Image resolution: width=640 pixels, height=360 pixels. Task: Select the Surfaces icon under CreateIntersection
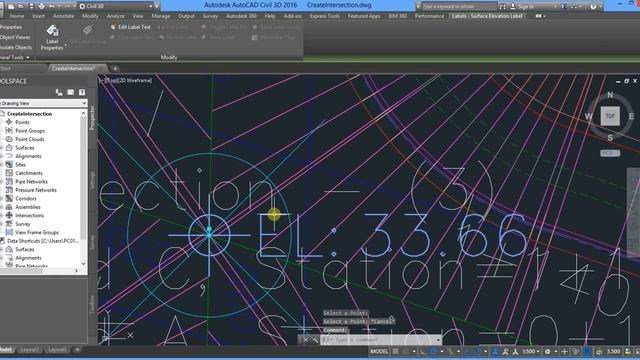(9, 148)
